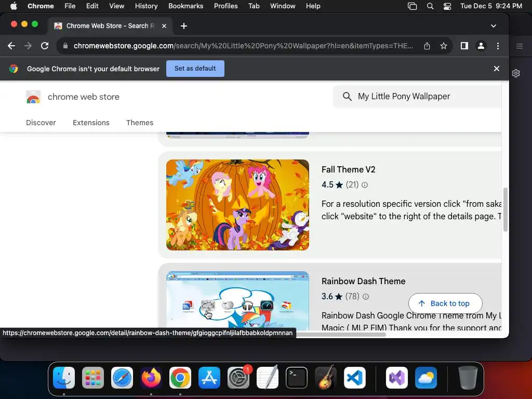Image resolution: width=532 pixels, height=399 pixels.
Task: Switch to the Extensions tab
Action: tap(91, 123)
